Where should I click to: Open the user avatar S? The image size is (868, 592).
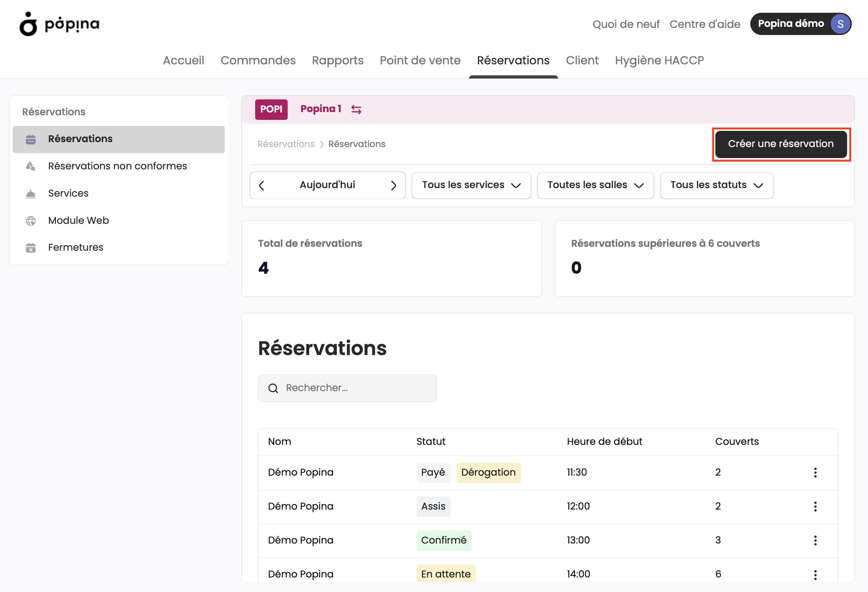pos(840,24)
